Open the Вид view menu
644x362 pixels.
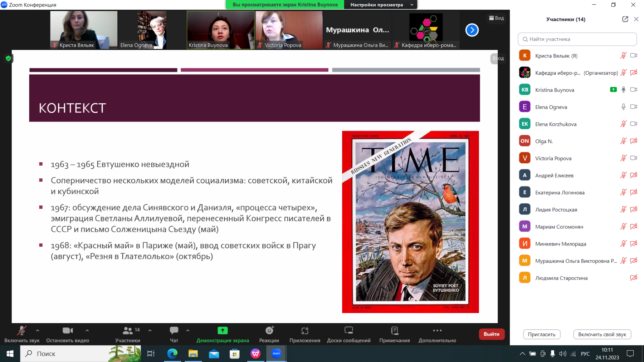pos(497,18)
